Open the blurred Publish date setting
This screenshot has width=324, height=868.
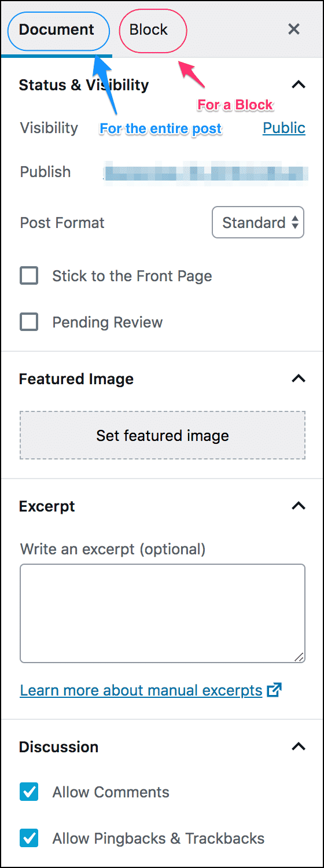[204, 172]
